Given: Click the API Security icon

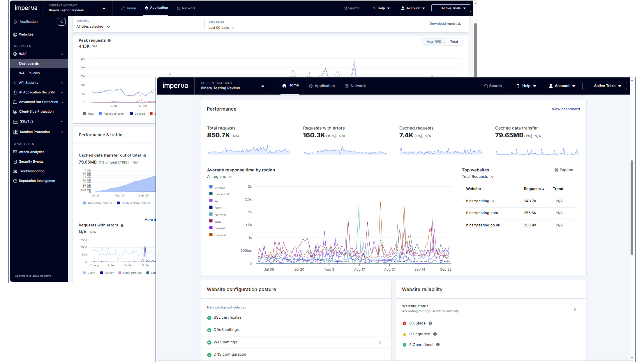Looking at the screenshot, I should pyautogui.click(x=15, y=83).
